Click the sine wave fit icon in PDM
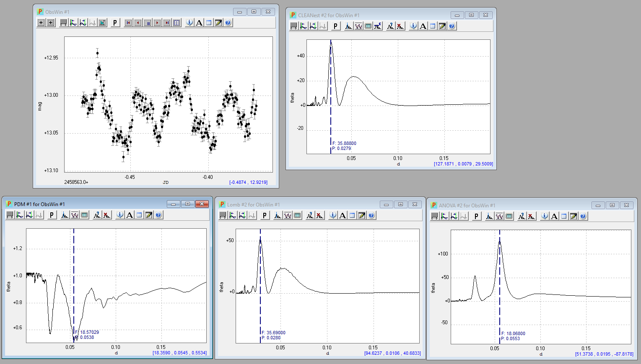This screenshot has width=641, height=364. [75, 215]
